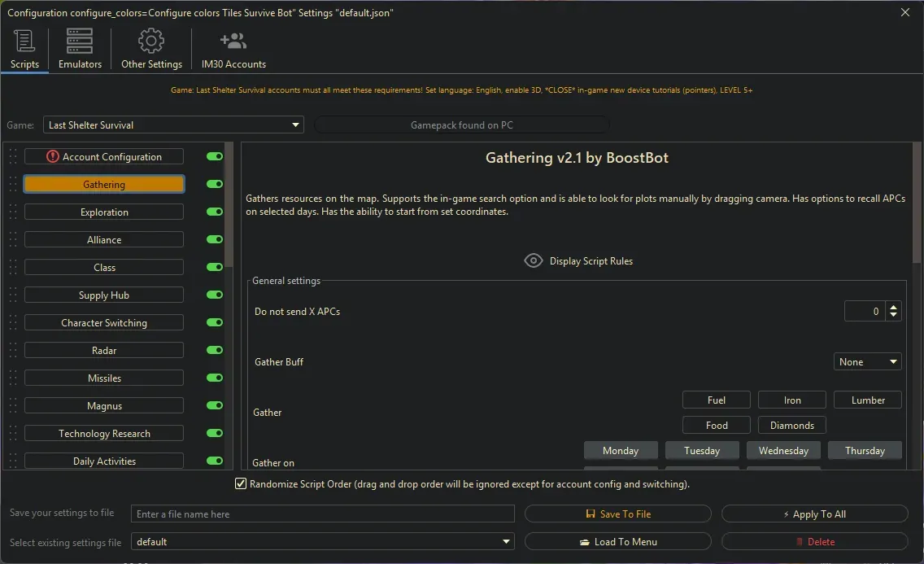The width and height of the screenshot is (924, 564).
Task: Click the drag handle beside Supply Hub script
Action: tap(13, 295)
